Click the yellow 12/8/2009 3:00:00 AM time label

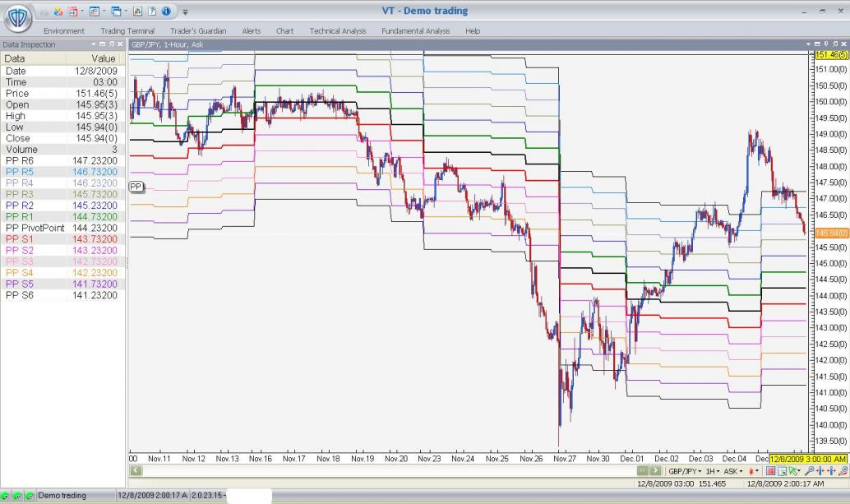point(808,459)
